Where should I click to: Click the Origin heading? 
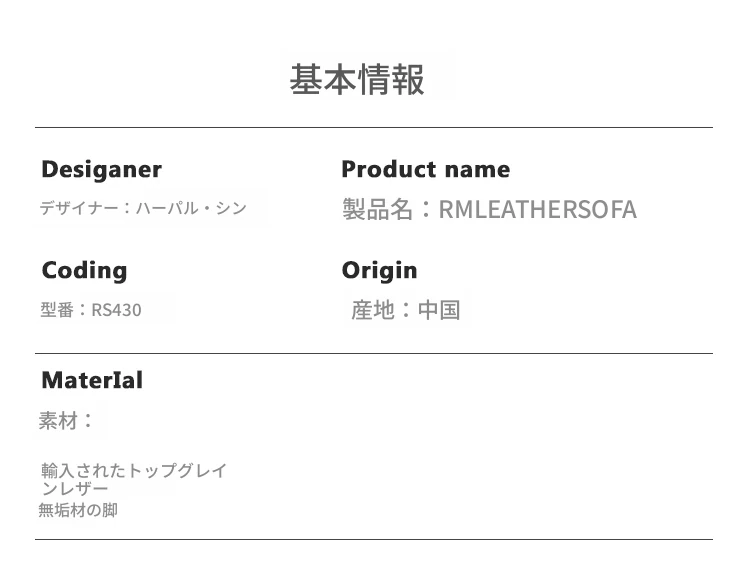click(x=379, y=270)
